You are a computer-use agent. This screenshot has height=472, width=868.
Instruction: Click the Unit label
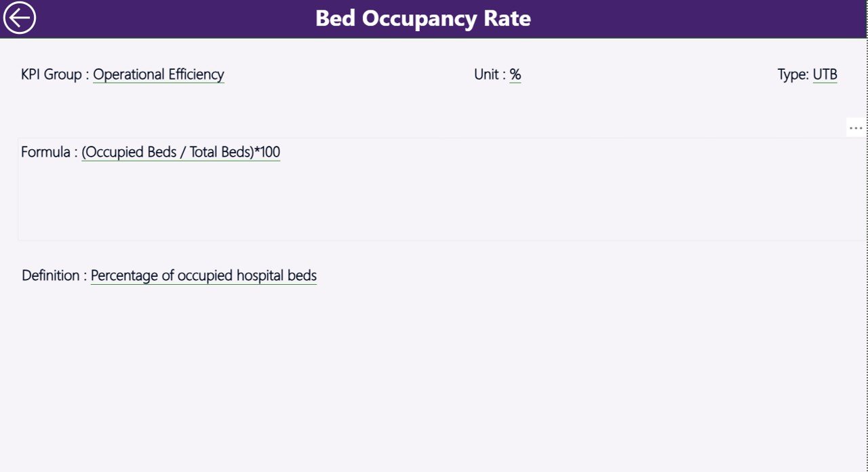click(x=488, y=75)
